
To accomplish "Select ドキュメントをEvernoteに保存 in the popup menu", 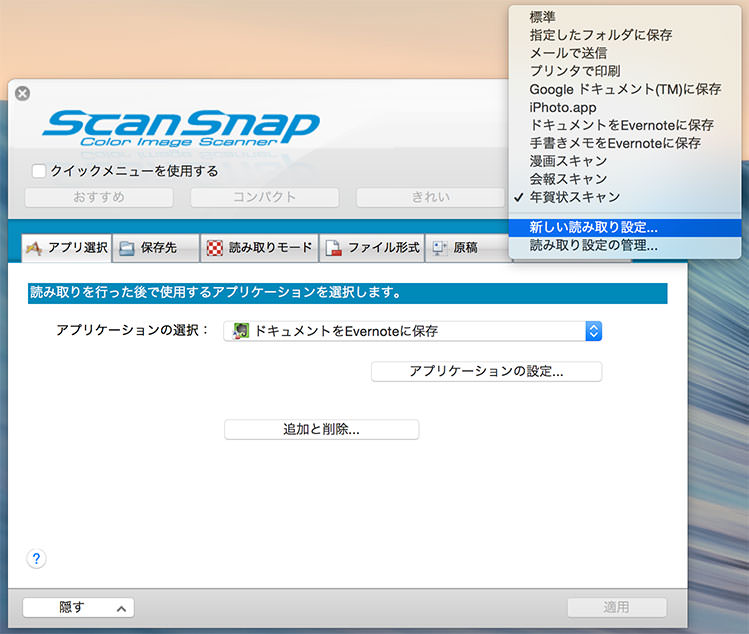I will (x=625, y=125).
